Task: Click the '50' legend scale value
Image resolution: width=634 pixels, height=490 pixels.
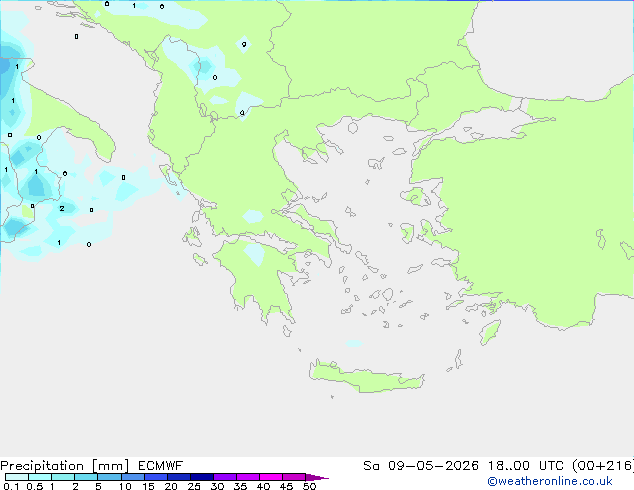Action: coord(310,486)
